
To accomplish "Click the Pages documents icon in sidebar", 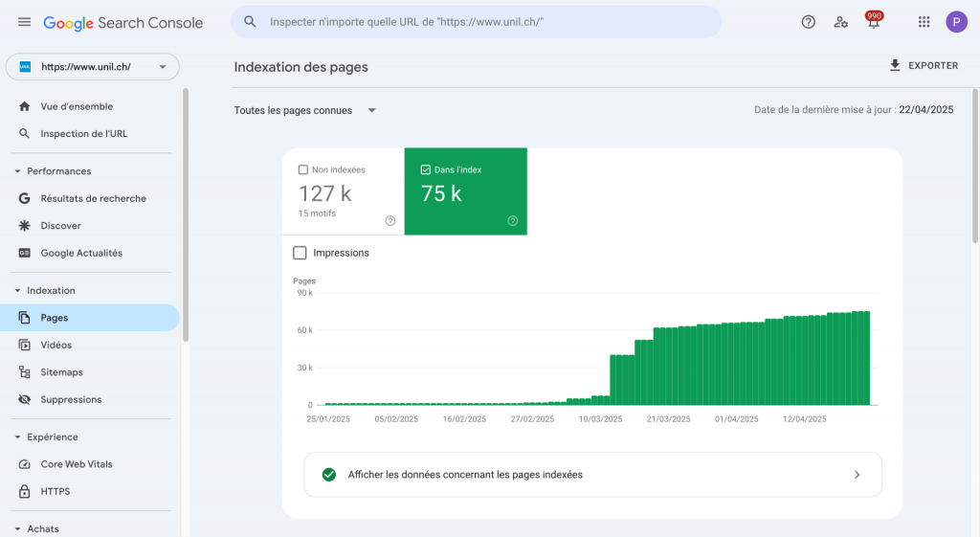I will (x=24, y=318).
